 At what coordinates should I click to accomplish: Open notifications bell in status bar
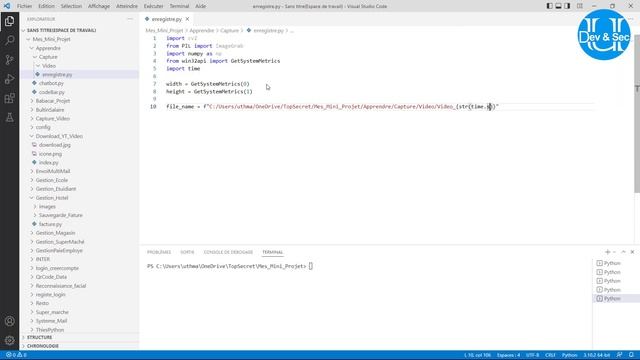[x=631, y=355]
